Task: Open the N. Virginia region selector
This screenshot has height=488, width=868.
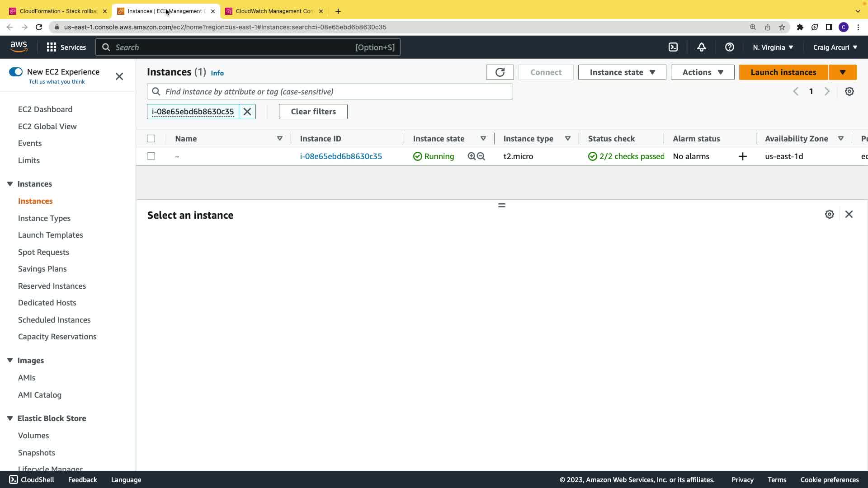Action: click(x=773, y=47)
